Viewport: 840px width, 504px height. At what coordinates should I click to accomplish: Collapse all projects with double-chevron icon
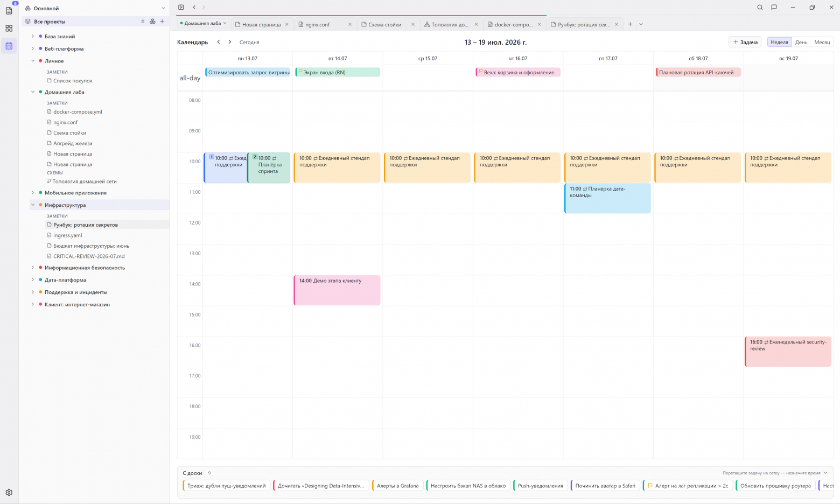coord(143,22)
